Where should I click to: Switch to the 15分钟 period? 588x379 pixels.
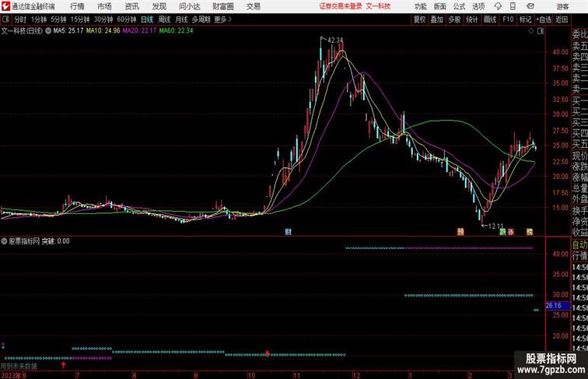coord(80,19)
